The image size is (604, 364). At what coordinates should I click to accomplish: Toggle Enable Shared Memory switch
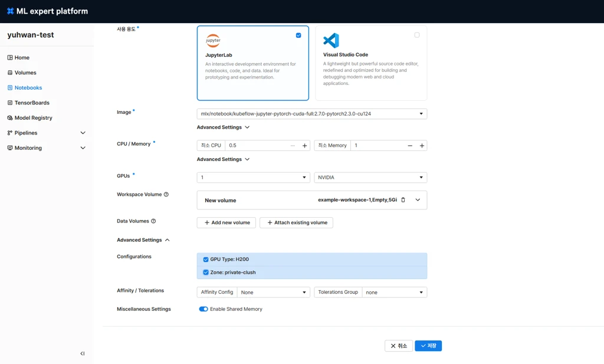pos(203,309)
